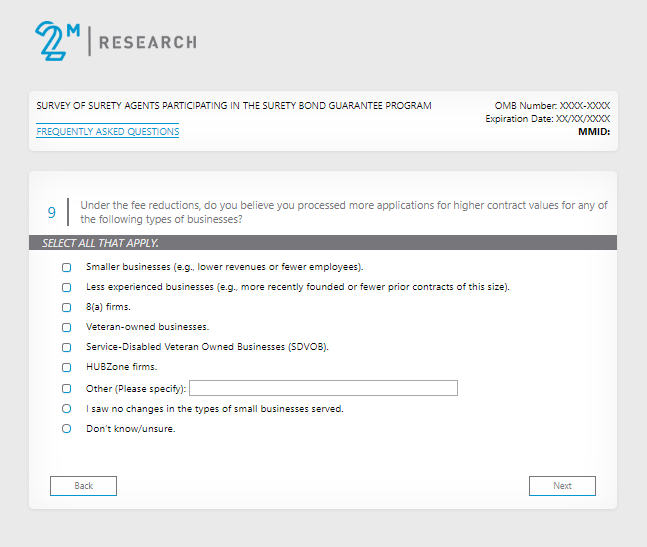The height and width of the screenshot is (547, 647).
Task: Check the HUBZone firms checkbox
Action: (67, 368)
